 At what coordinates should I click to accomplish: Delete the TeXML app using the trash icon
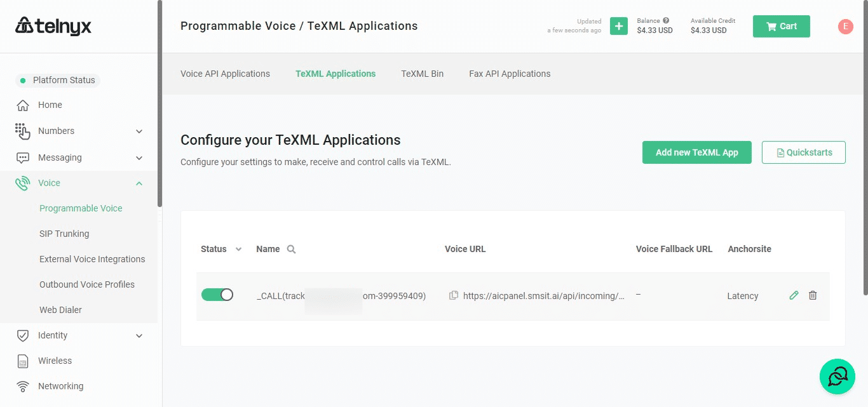click(x=813, y=295)
